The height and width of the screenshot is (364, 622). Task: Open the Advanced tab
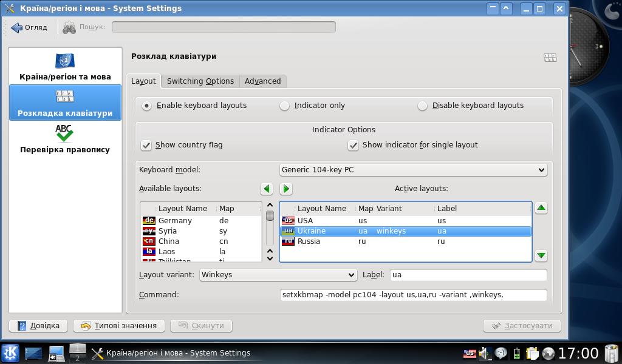(262, 81)
